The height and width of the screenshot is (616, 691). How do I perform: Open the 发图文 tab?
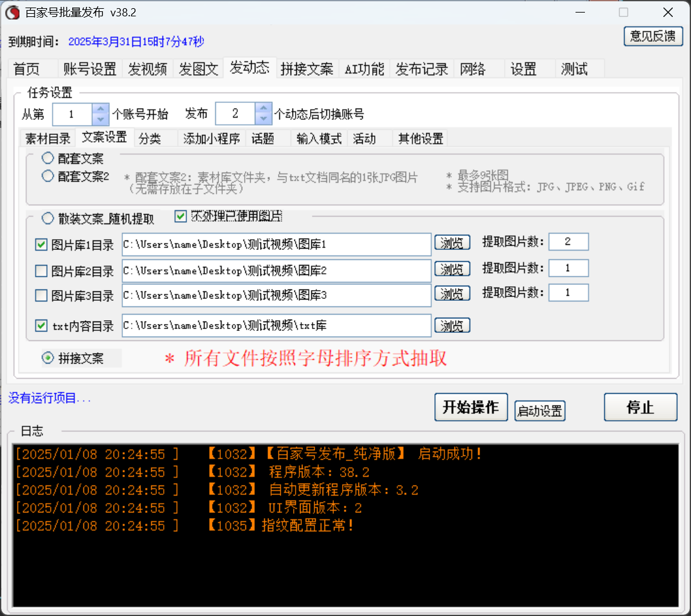point(198,69)
